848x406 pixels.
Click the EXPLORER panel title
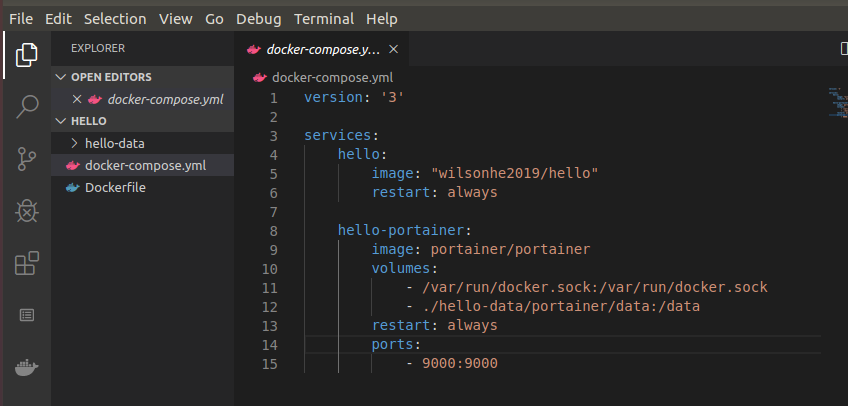(98, 48)
